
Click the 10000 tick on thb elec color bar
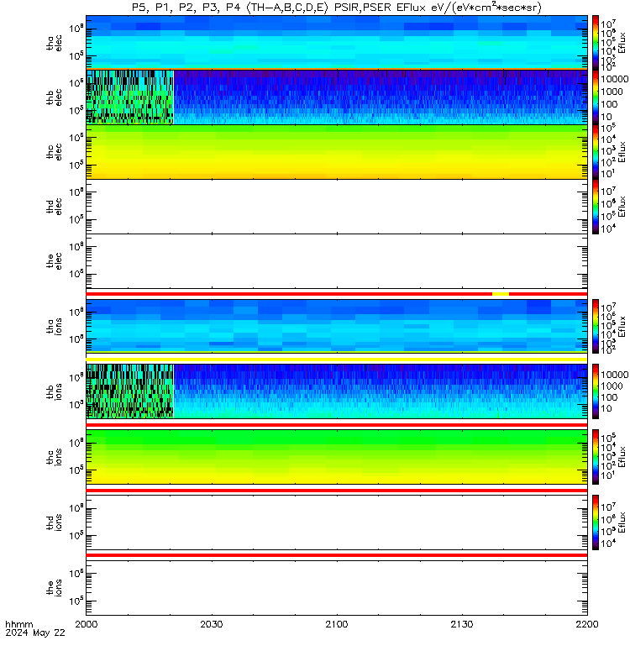tap(614, 79)
